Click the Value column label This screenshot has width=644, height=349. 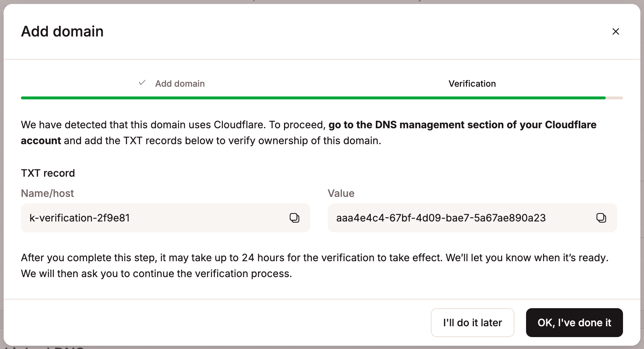(340, 193)
